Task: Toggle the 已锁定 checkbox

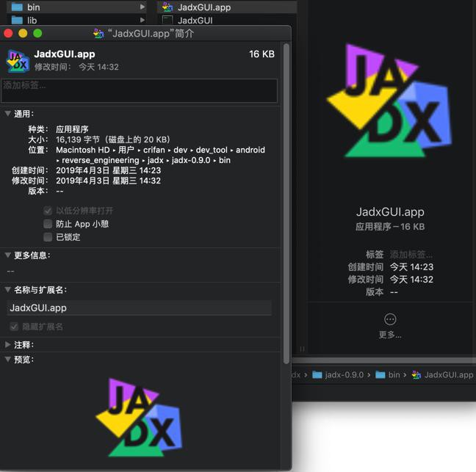Action: click(48, 237)
